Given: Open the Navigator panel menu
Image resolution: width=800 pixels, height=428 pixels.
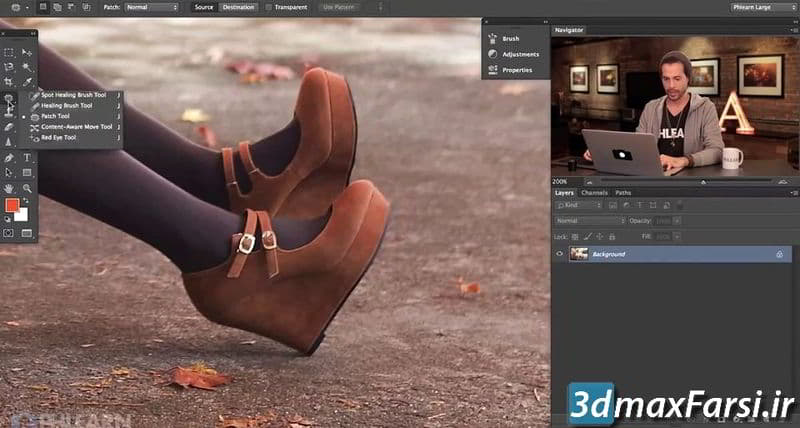Looking at the screenshot, I should pos(794,30).
